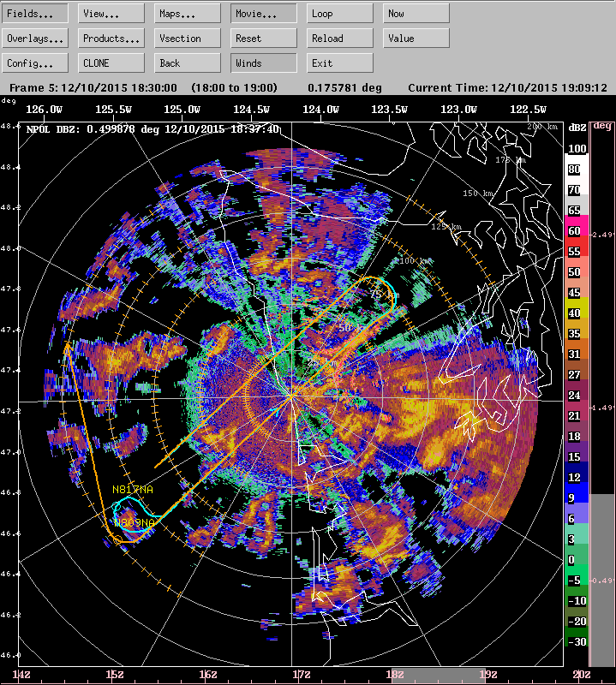Click the dBZ color scale header
This screenshot has width=616, height=685.
(x=577, y=128)
